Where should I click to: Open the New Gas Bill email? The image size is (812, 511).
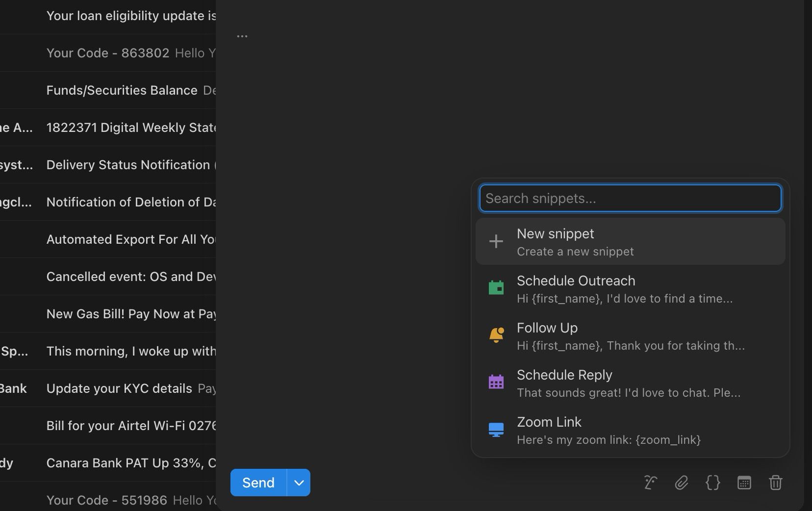click(x=108, y=314)
